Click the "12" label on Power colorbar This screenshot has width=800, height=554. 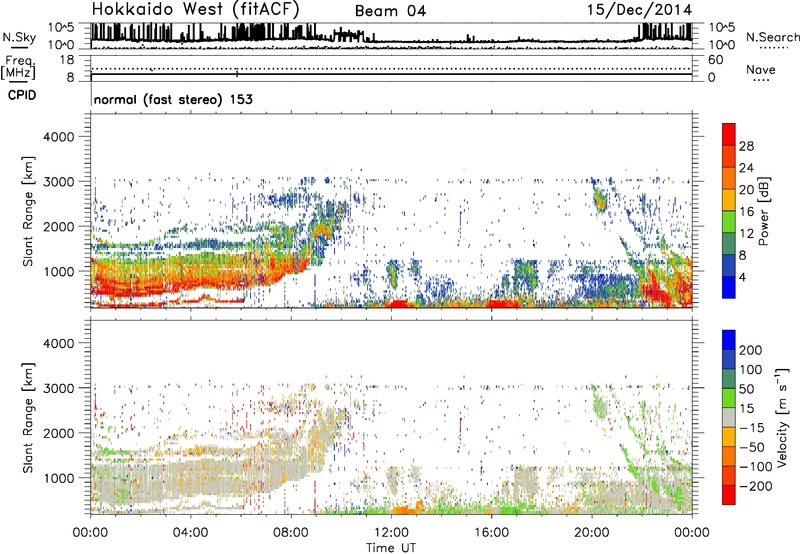[x=746, y=234]
